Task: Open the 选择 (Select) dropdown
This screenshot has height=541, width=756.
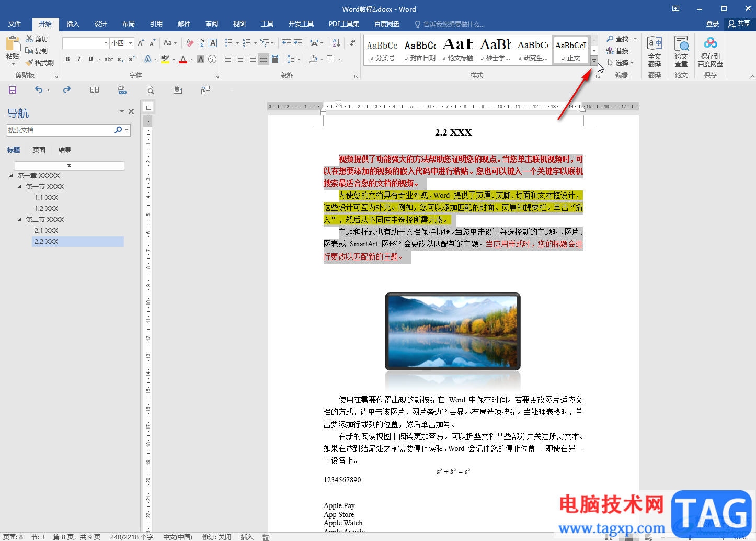Action: click(x=621, y=63)
